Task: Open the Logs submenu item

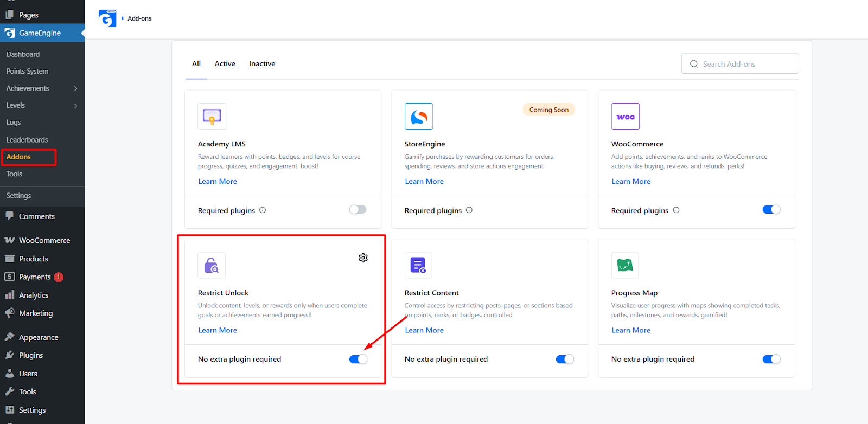Action: [x=14, y=123]
